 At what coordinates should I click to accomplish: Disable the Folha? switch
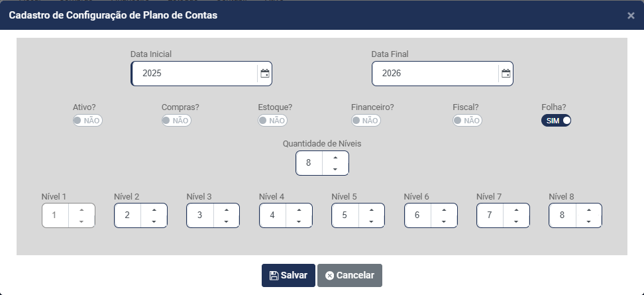pos(557,121)
